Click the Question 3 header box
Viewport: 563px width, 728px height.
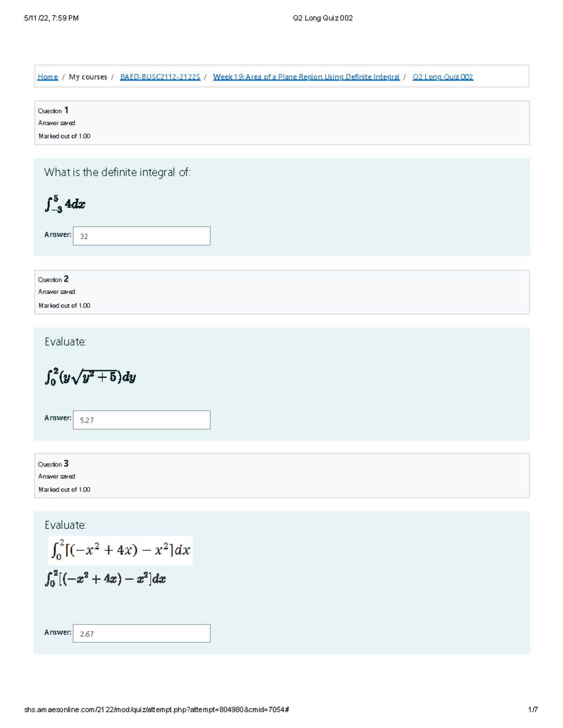tap(282, 476)
